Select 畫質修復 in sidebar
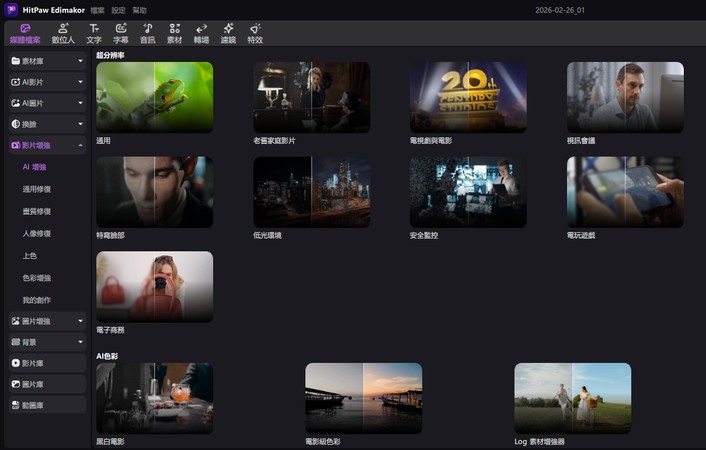 [36, 211]
